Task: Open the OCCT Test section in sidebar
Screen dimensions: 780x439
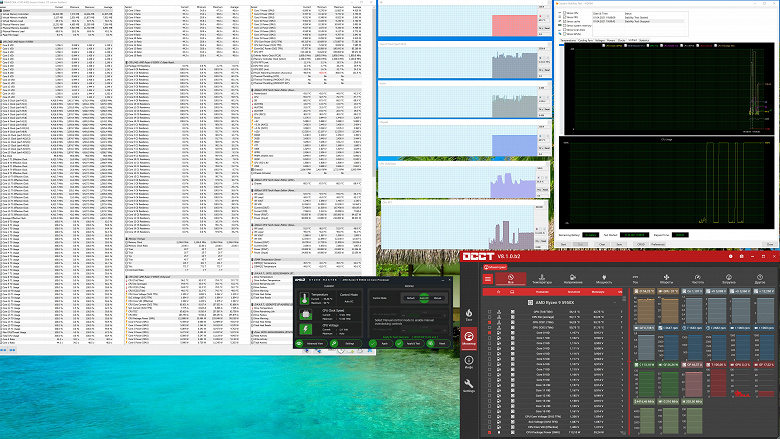Action: coord(469,315)
